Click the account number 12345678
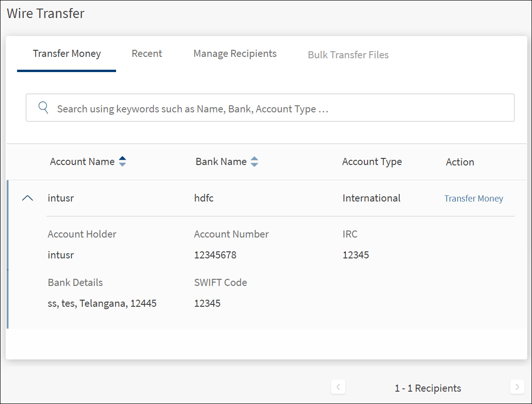 215,255
